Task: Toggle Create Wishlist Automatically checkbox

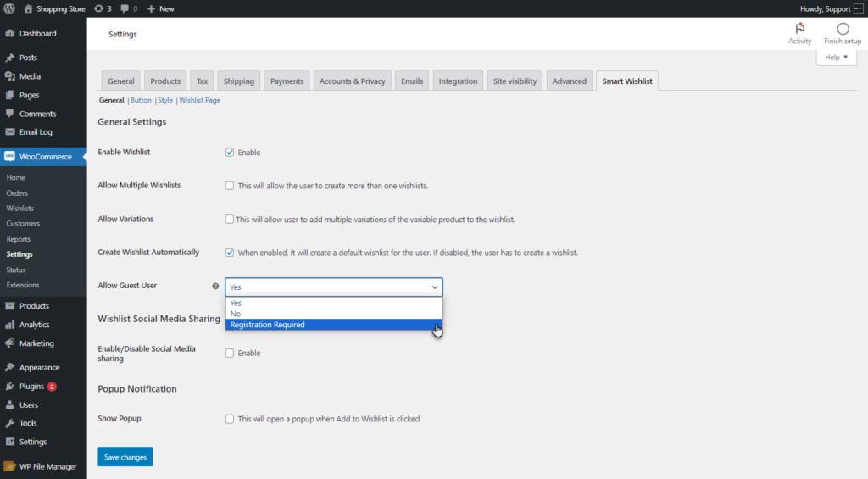Action: click(229, 253)
